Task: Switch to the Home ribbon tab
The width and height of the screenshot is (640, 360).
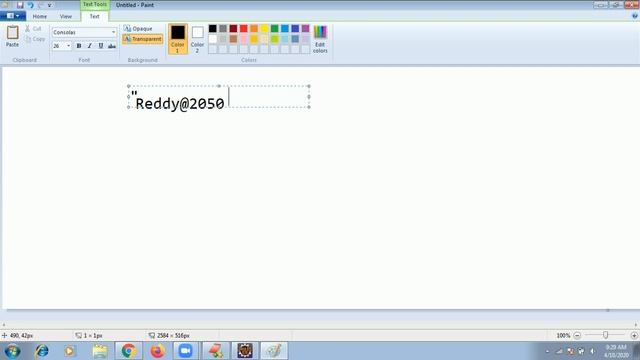Action: pos(40,16)
